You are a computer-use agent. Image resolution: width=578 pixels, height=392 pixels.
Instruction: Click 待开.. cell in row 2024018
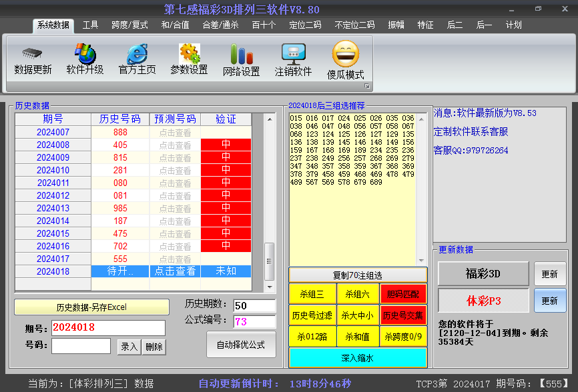120,271
